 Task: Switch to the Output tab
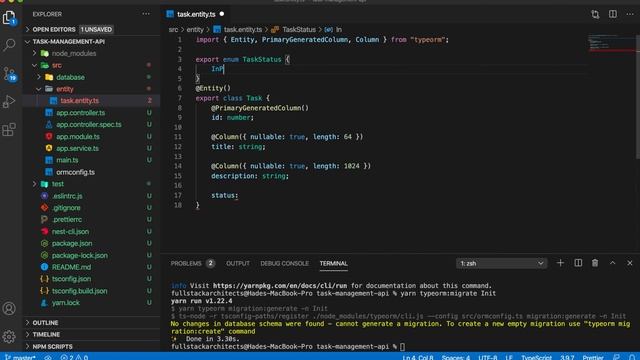coord(238,263)
